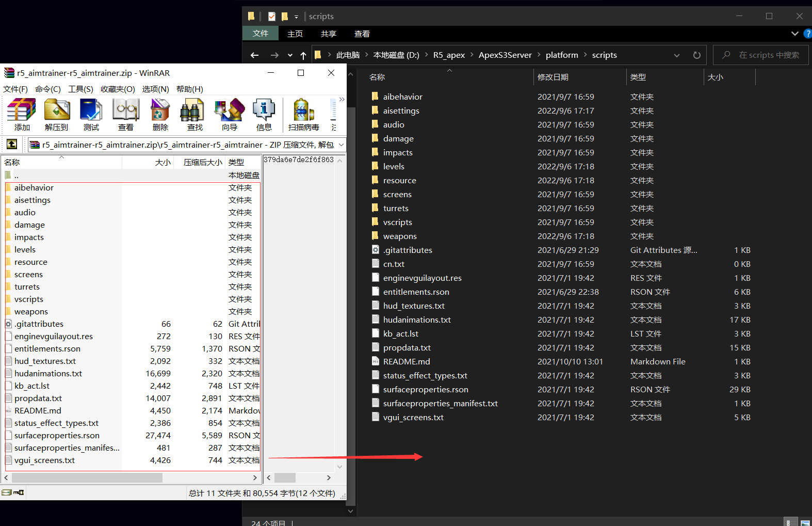
Task: Open WinRAR Favorites menu 收藏夹(O)
Action: [x=118, y=89]
